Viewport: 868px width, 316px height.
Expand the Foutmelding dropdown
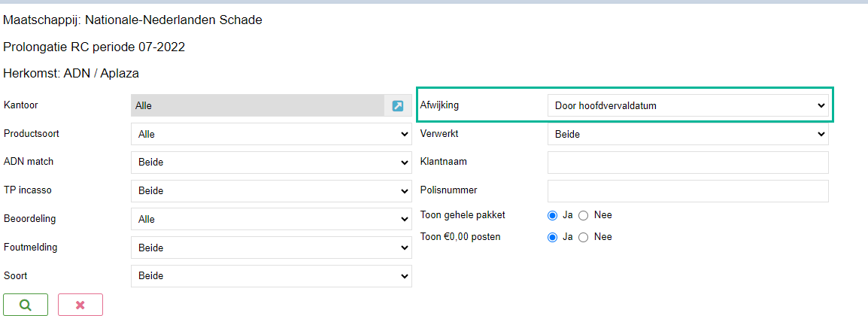tap(272, 248)
